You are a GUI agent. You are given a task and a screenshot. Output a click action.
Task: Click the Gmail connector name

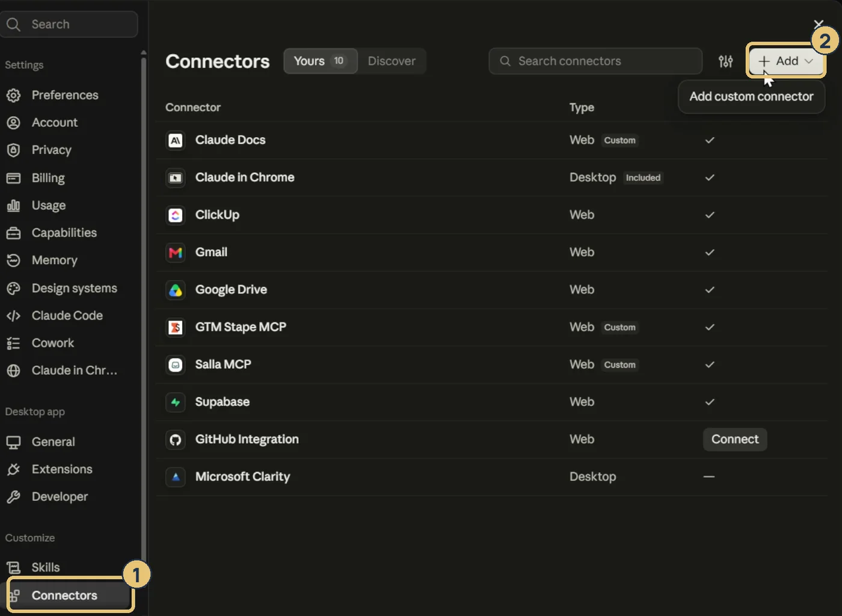click(x=211, y=252)
